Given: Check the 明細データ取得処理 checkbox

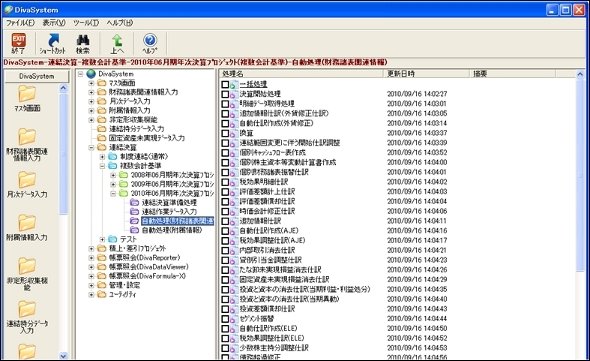Looking at the screenshot, I should (225, 104).
